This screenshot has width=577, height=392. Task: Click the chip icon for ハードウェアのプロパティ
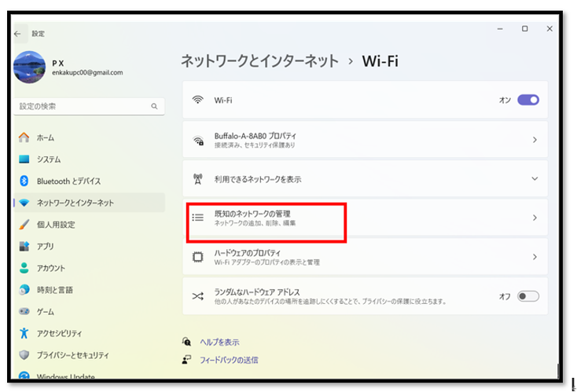(197, 257)
